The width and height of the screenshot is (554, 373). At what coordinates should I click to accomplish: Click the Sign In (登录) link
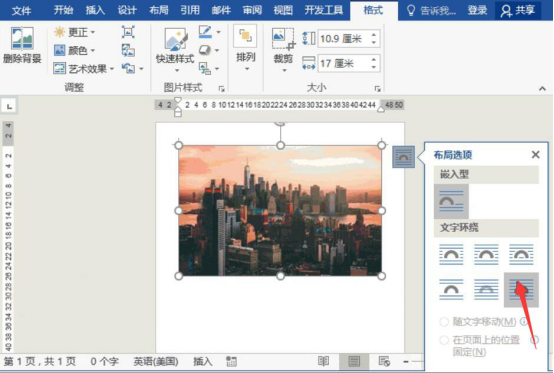tap(477, 11)
